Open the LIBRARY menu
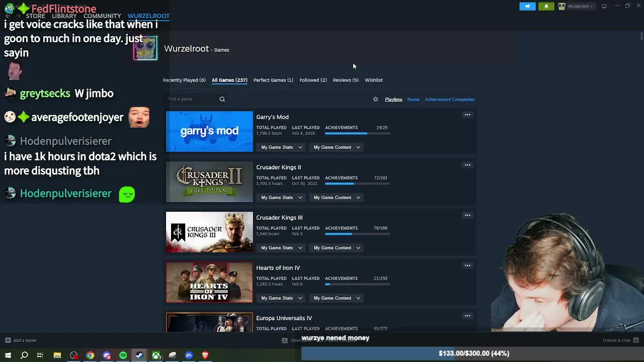 [64, 16]
